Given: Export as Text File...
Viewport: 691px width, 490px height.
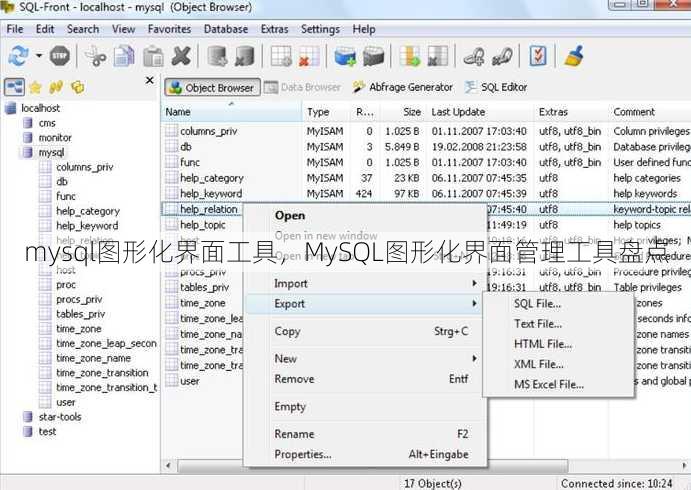Looking at the screenshot, I should pos(558,324).
